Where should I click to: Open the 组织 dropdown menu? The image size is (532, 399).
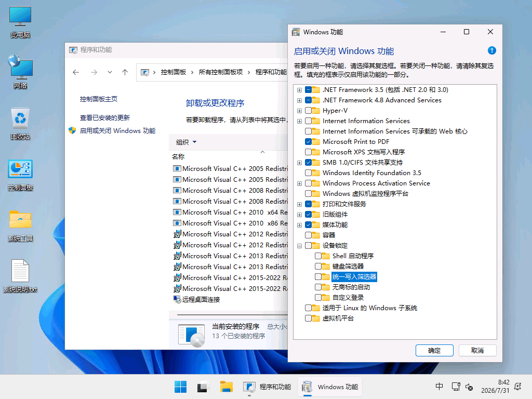[x=186, y=142]
